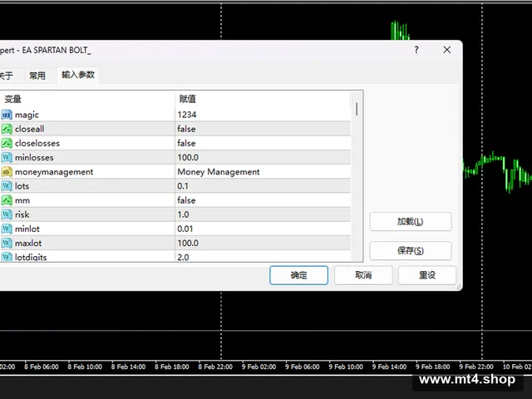Click the closelosses variable name
Image resolution: width=532 pixels, height=399 pixels.
pyautogui.click(x=37, y=143)
